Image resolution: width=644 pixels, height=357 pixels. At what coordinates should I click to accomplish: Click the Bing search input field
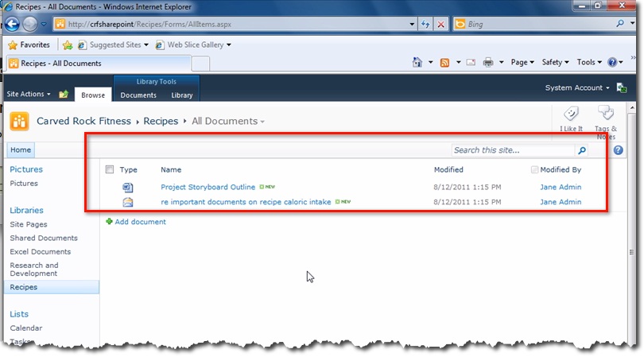tap(541, 24)
